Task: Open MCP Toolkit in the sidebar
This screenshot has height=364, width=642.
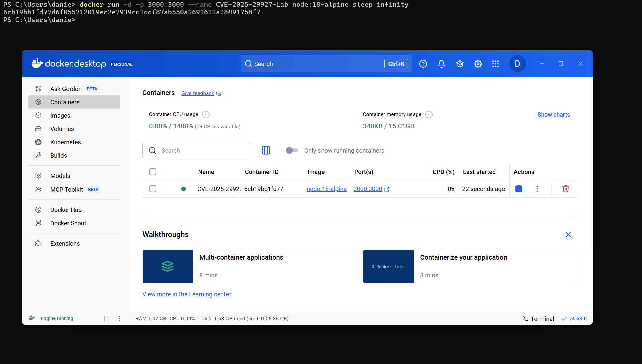Action: pos(74,189)
